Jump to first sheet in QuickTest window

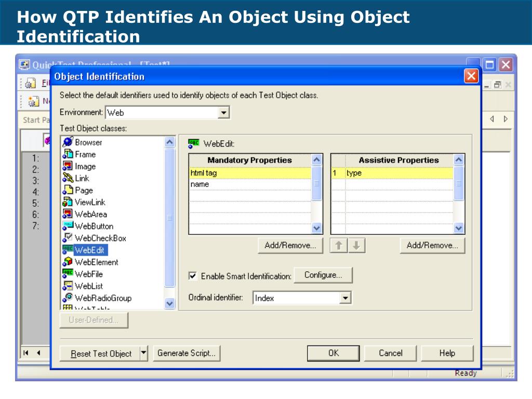tap(26, 353)
